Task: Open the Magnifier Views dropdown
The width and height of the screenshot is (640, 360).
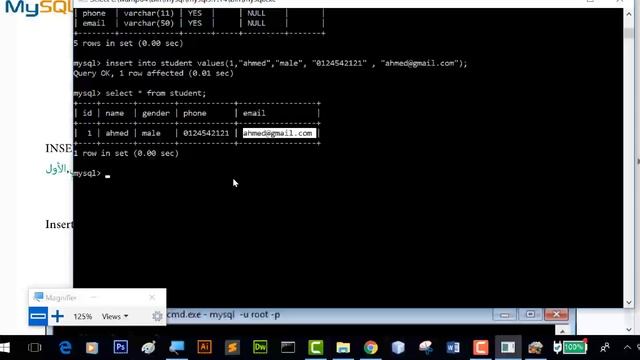Action: tap(115, 316)
